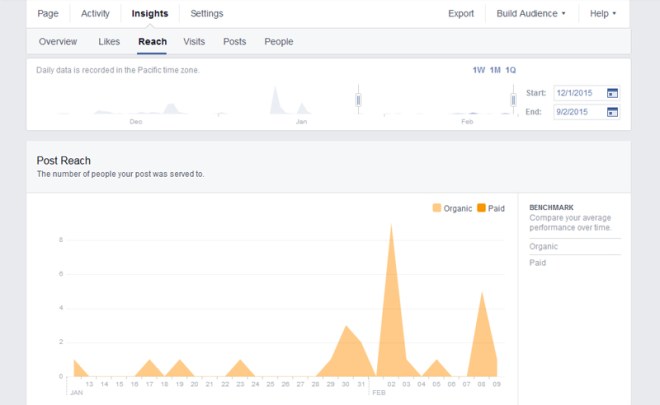Select the 1W time range
This screenshot has height=405, width=660.
478,70
